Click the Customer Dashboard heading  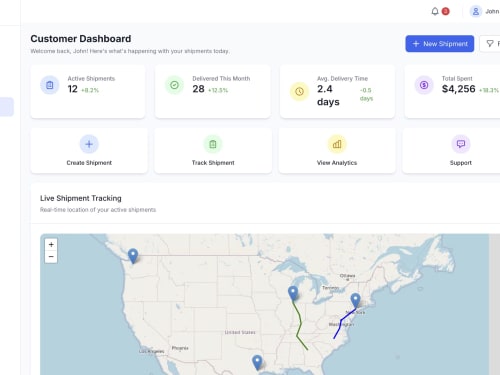click(x=81, y=39)
